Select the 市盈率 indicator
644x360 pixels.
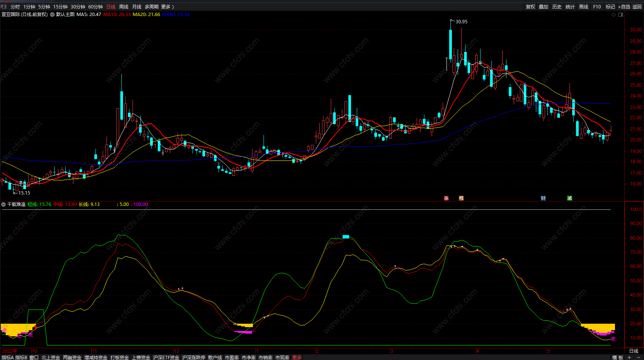point(232,357)
